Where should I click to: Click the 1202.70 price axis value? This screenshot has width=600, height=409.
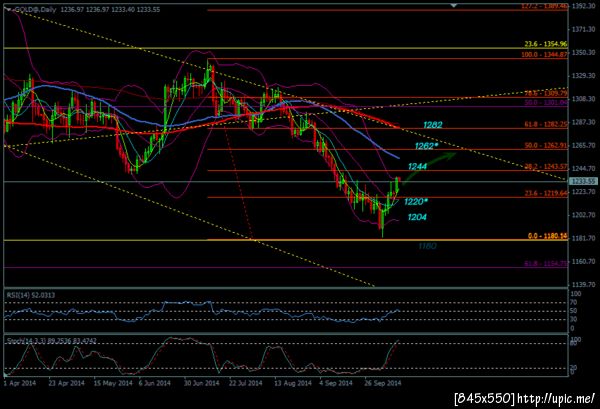[583, 215]
